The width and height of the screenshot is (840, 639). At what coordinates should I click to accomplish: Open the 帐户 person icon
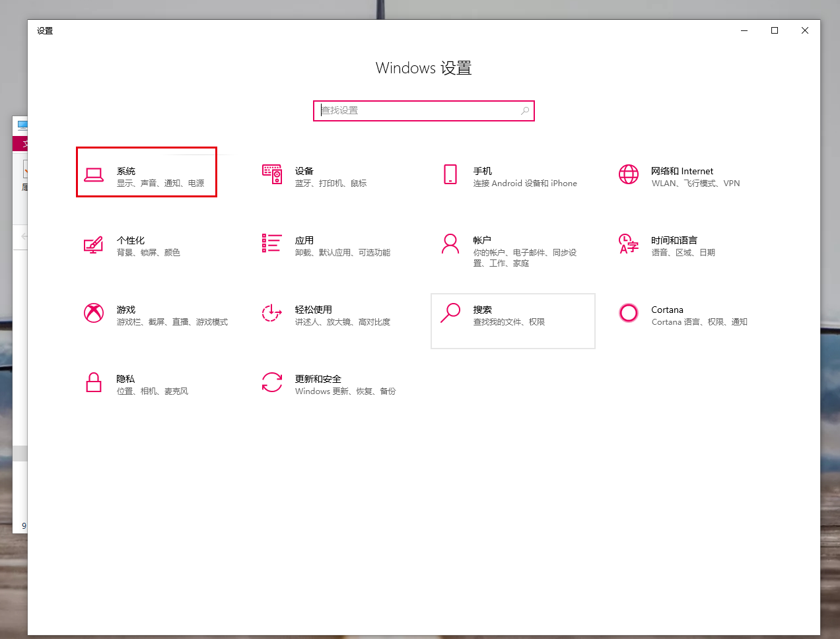(450, 244)
